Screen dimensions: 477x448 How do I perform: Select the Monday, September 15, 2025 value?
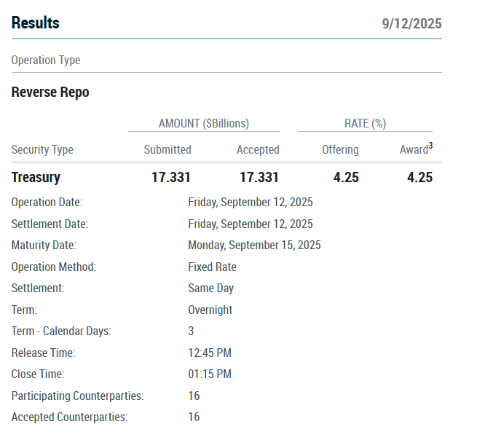254,245
